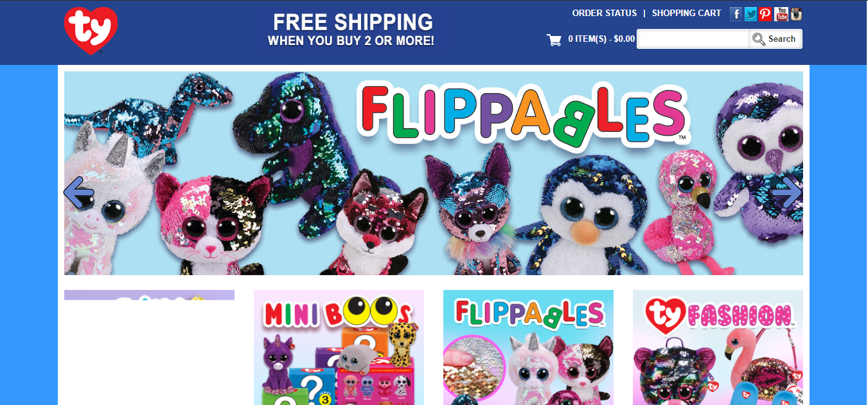
Task: Click the Free Shipping promotion text
Action: click(351, 30)
